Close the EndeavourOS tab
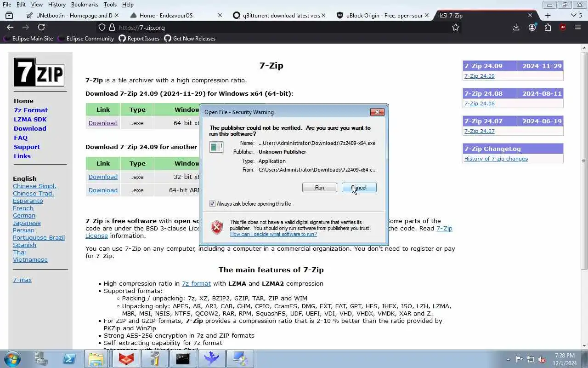 (220, 15)
